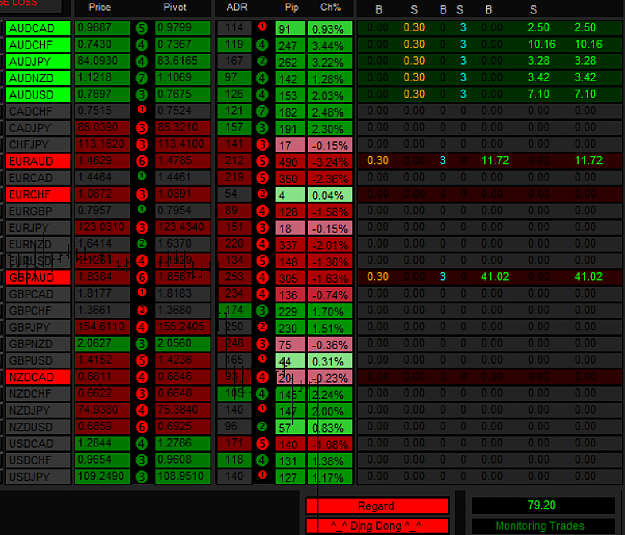Click red 5 ADR circle in USDCAD row

(262, 444)
